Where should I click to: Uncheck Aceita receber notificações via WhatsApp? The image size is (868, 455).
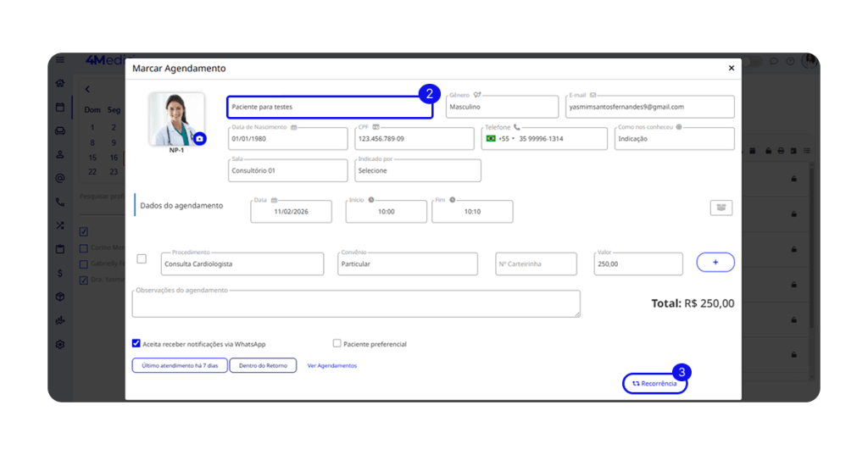[136, 344]
